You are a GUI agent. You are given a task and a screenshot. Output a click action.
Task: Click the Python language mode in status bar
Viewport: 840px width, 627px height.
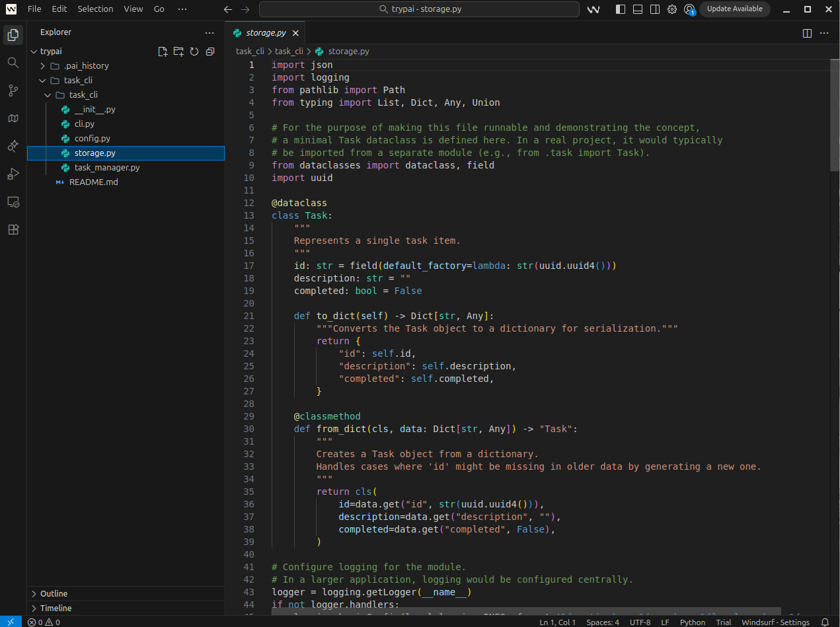pyautogui.click(x=693, y=622)
